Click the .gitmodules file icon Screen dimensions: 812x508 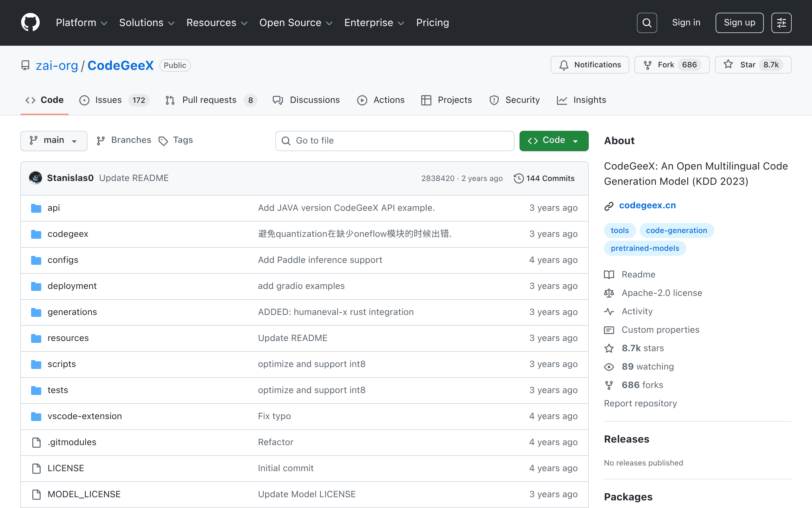coord(36,443)
